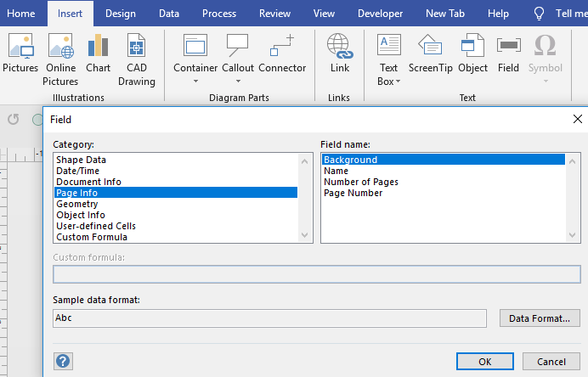Viewport: 588px width, 377px height.
Task: Open the help icon in Field dialog
Action: pos(62,361)
